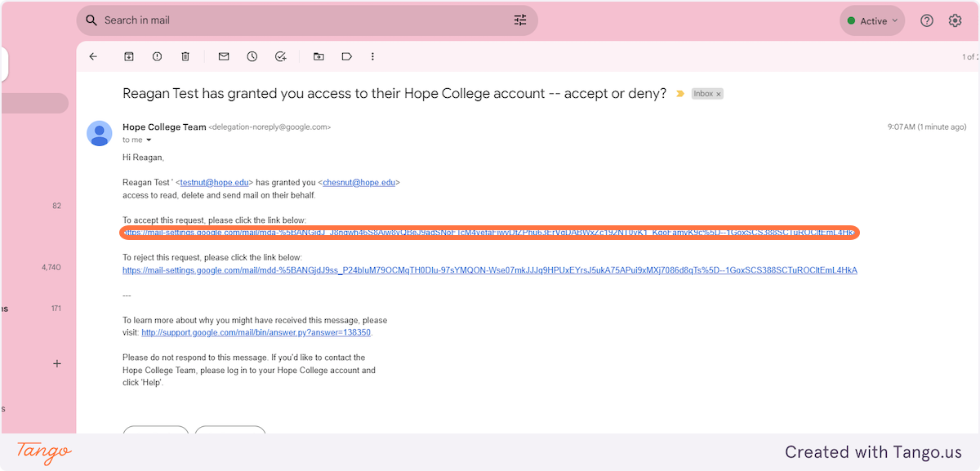Toggle the yellow importance marker beside subject

pyautogui.click(x=679, y=94)
